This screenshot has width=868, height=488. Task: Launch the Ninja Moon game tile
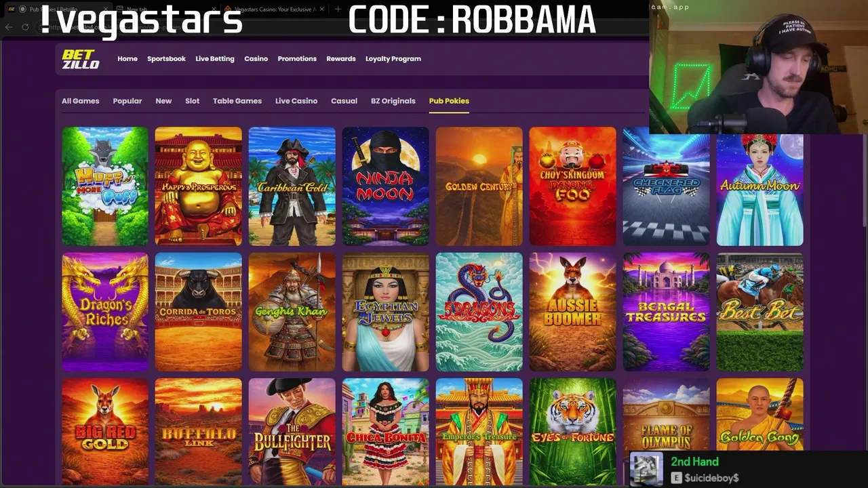click(x=386, y=186)
